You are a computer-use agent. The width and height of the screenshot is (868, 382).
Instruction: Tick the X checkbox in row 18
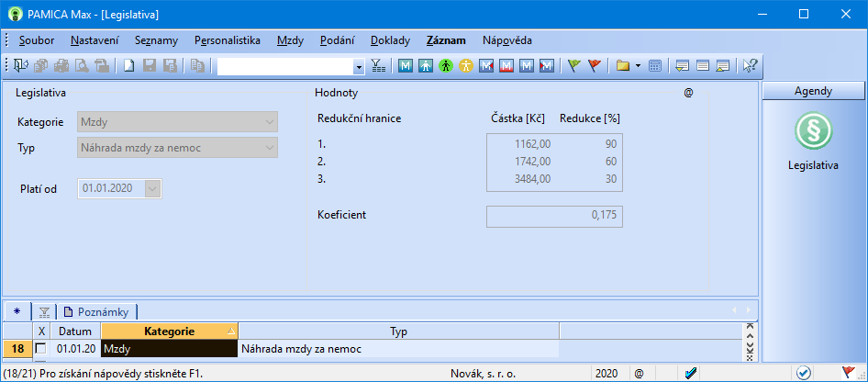(x=41, y=349)
